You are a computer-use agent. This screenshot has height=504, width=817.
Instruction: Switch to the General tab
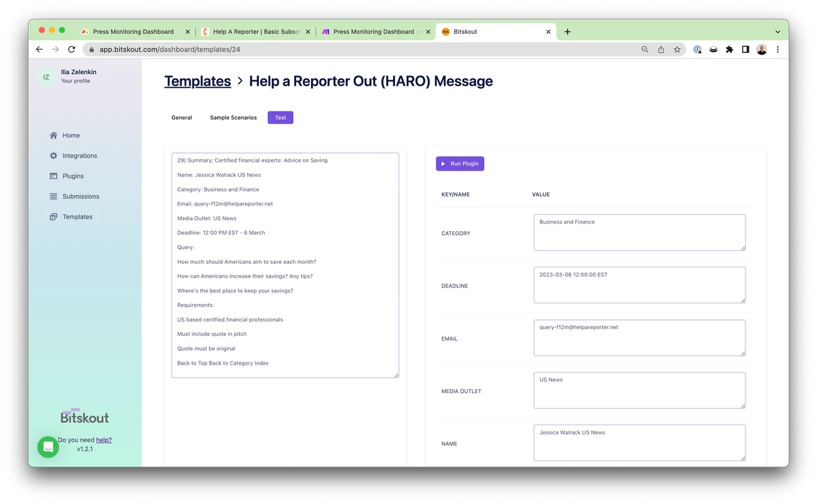point(182,118)
